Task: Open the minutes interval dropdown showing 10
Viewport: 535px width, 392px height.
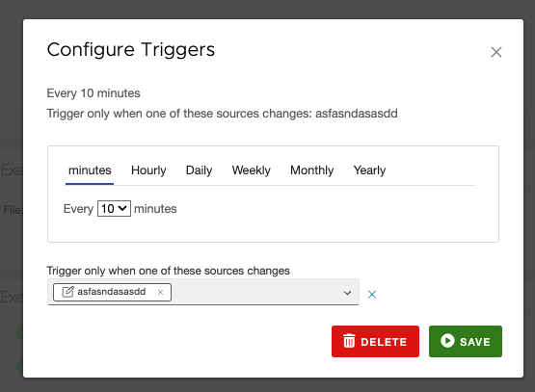Action: tap(114, 209)
